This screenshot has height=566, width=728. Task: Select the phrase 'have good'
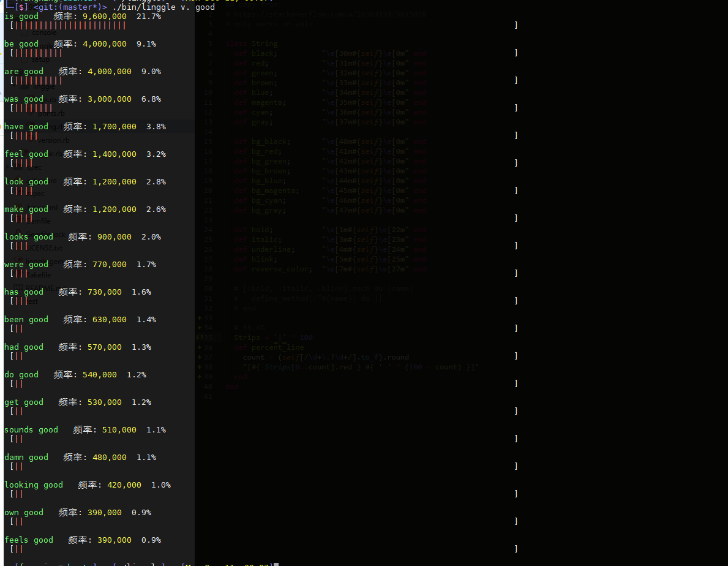pyautogui.click(x=26, y=126)
